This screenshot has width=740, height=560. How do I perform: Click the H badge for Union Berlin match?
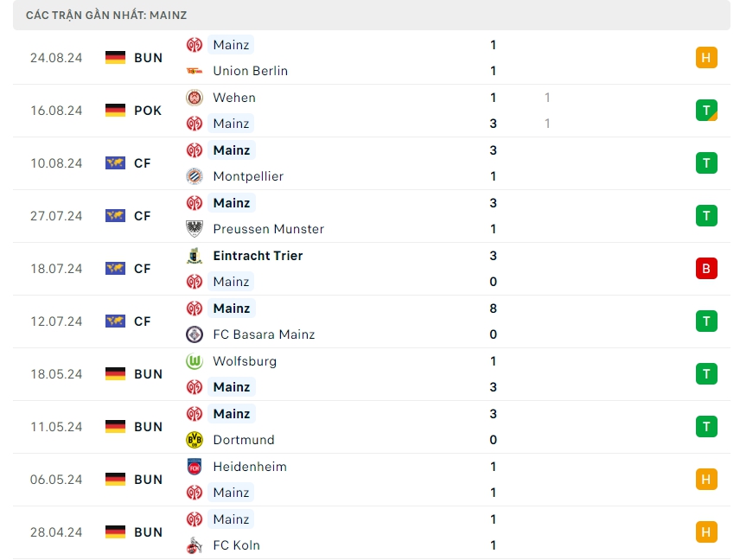(706, 58)
